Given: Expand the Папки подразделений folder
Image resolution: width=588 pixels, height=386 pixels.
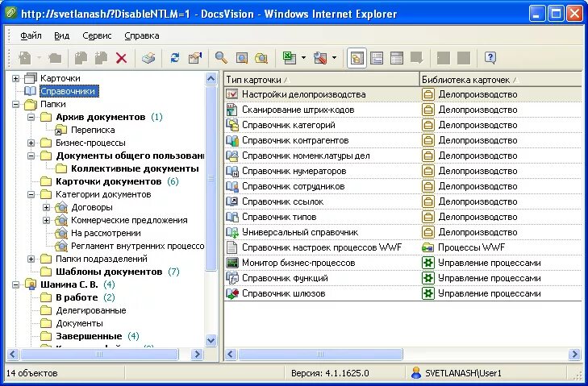Looking at the screenshot, I should tap(31, 259).
